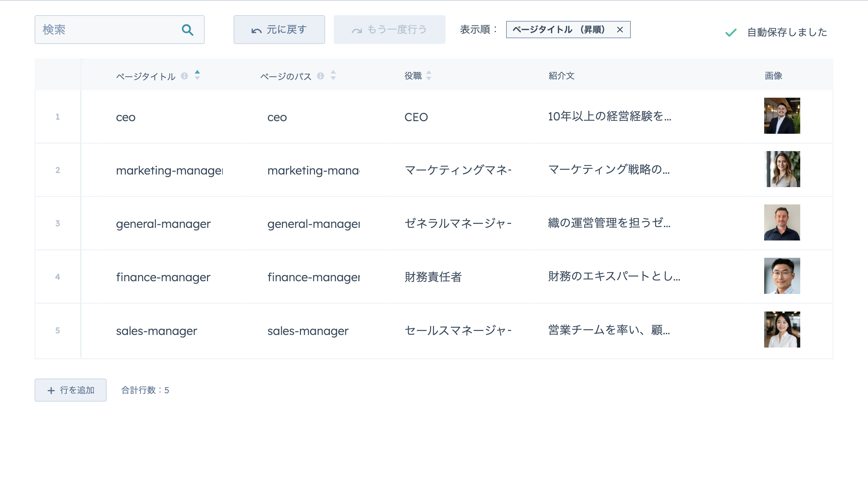868x486 pixels.
Task: Focus the 検索 search field
Action: coord(108,30)
